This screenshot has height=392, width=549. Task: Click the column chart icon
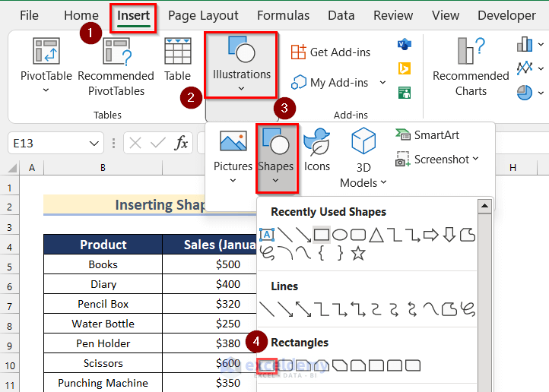[x=525, y=44]
